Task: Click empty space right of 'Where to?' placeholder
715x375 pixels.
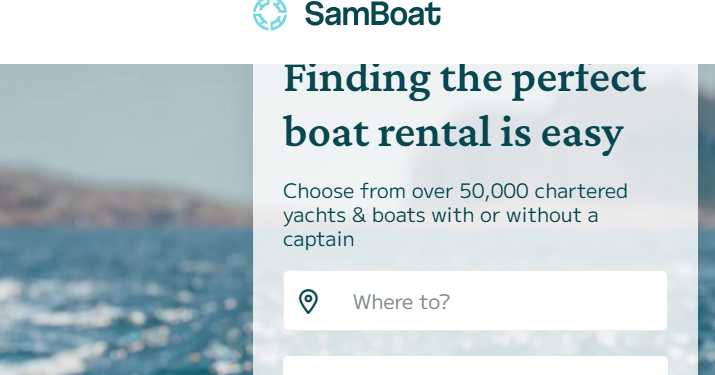Action: [556, 301]
